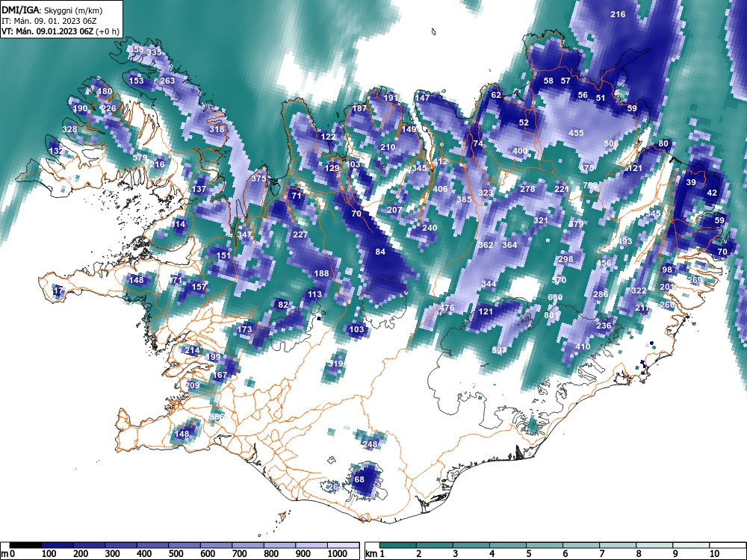
Task: Click the reading 801
Action: click(551, 315)
